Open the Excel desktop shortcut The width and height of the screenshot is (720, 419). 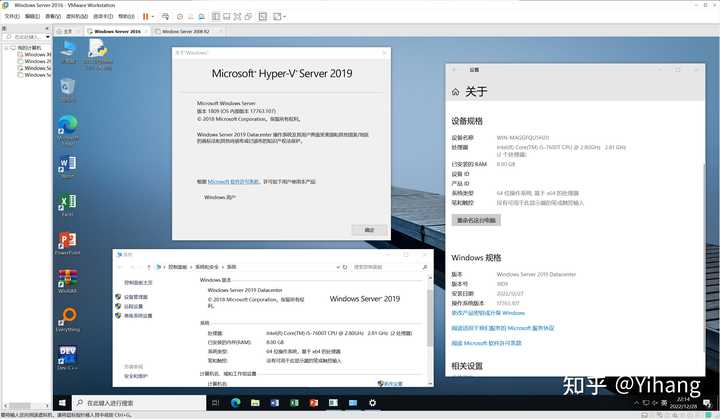(x=68, y=205)
